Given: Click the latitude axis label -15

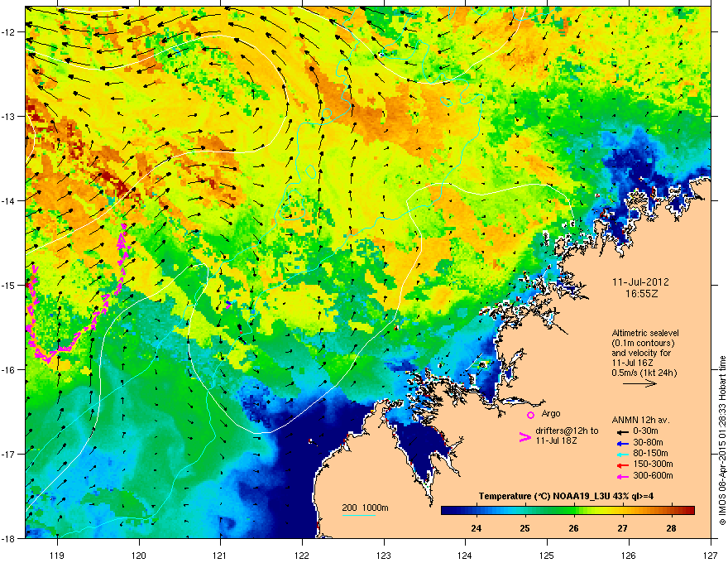Looking at the screenshot, I should (x=8, y=285).
